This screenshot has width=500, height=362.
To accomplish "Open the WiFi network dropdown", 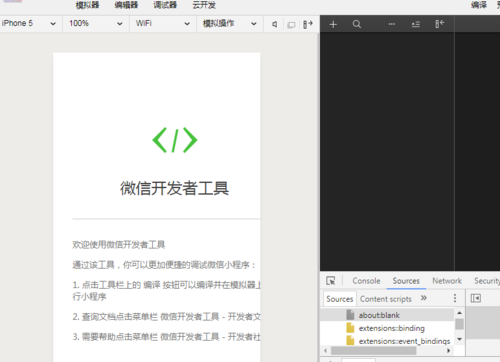I will coord(163,24).
